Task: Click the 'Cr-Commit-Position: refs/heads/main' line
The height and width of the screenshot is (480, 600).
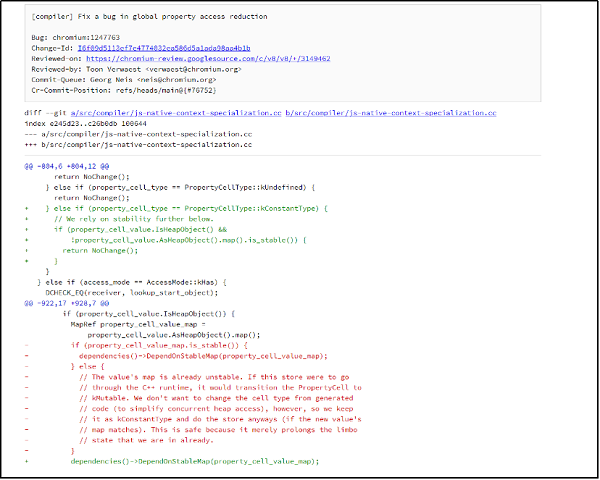Action: [124, 90]
